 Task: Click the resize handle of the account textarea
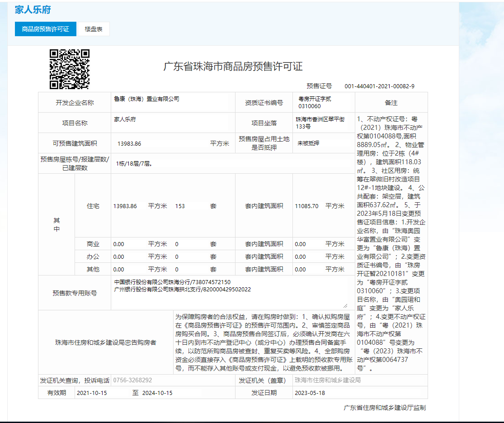[x=345, y=306]
